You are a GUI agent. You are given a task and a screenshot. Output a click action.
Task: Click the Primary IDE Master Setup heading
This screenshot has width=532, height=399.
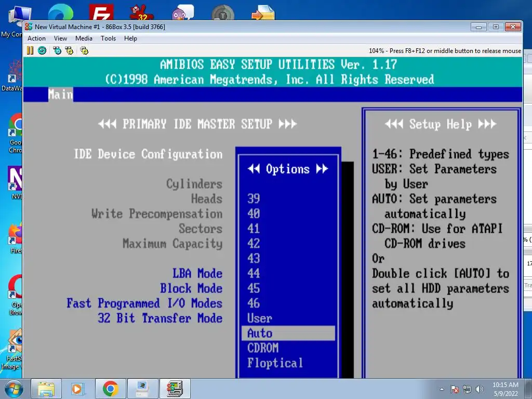197,124
